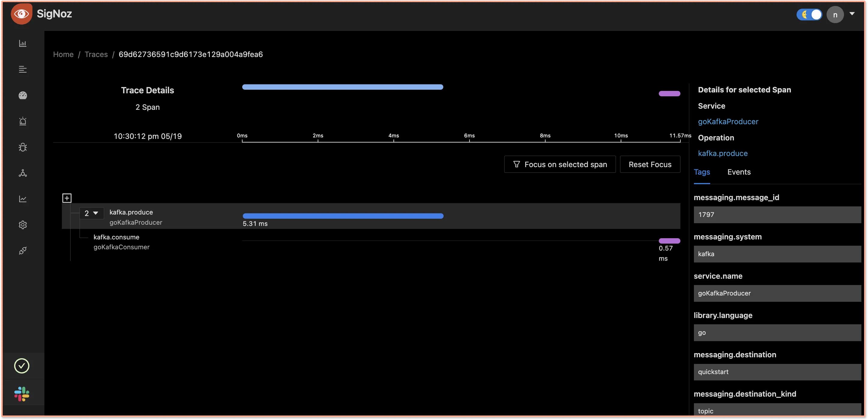Screen dimensions: 868x420
Task: Click the messaging.destination_kind value topic
Action: point(777,410)
